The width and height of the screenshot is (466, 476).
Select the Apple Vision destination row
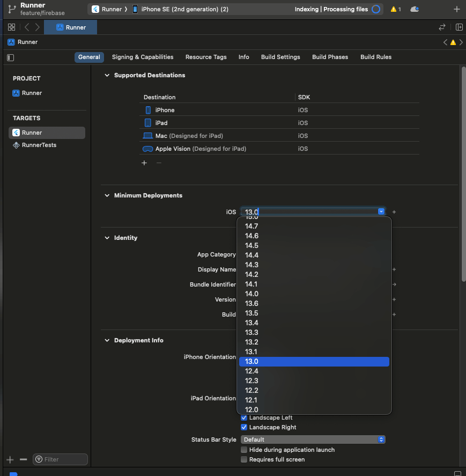point(279,149)
